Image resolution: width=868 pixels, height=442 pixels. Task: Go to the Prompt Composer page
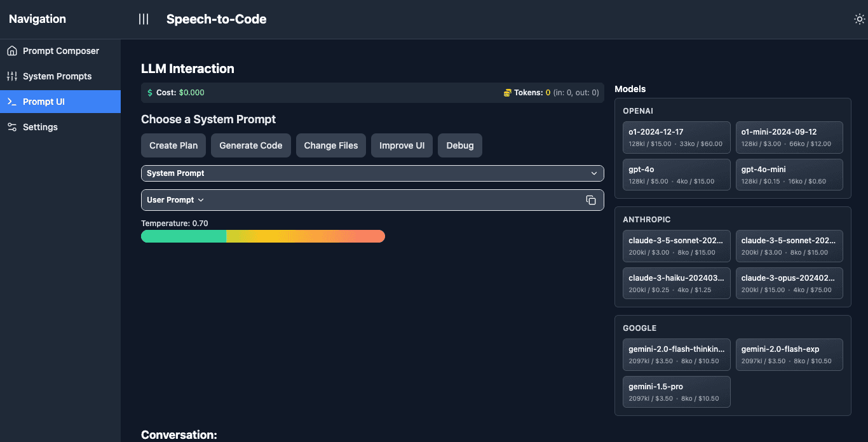pos(61,51)
